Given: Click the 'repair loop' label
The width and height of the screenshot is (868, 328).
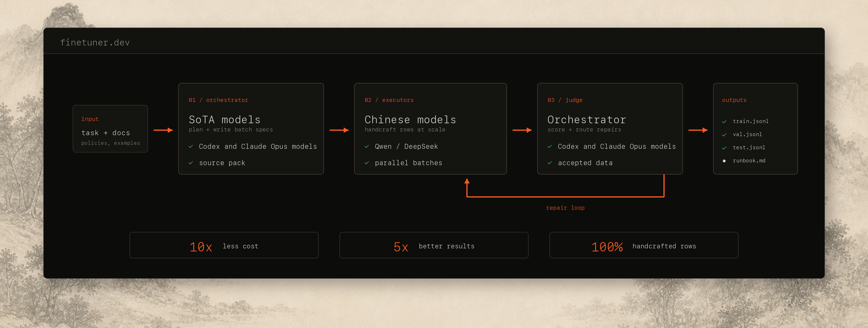Looking at the screenshot, I should click(565, 208).
